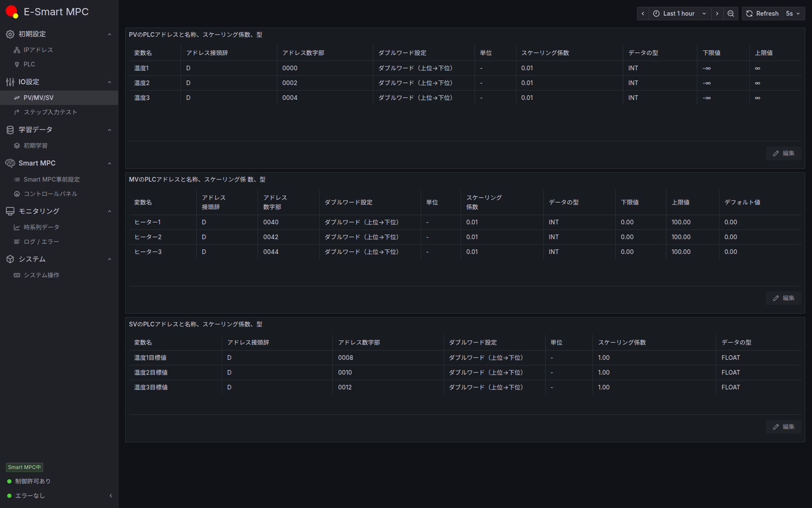
Task: Click the pencil icon in the SV panel 編集 button
Action: [776, 427]
